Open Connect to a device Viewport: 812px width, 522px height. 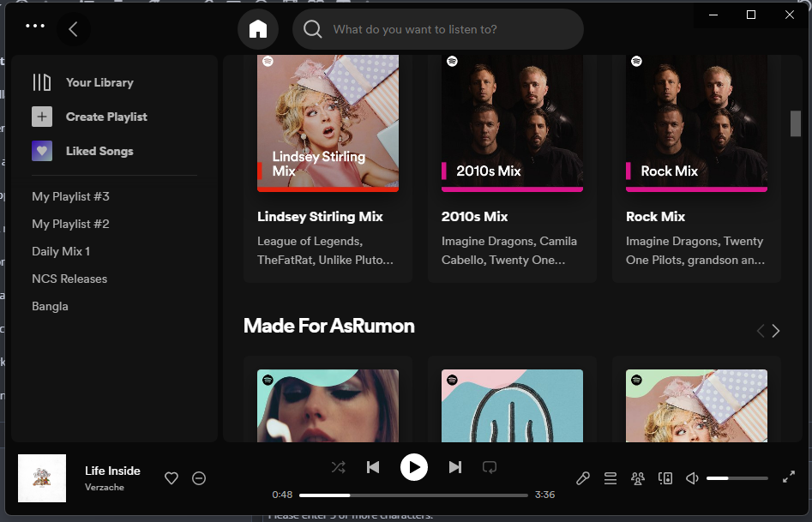click(x=665, y=478)
